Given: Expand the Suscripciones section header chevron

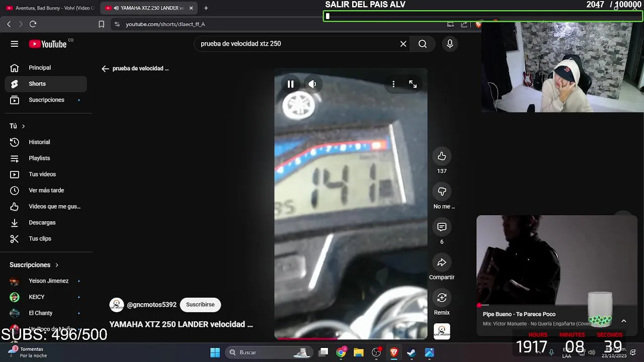Looking at the screenshot, I should [x=57, y=265].
